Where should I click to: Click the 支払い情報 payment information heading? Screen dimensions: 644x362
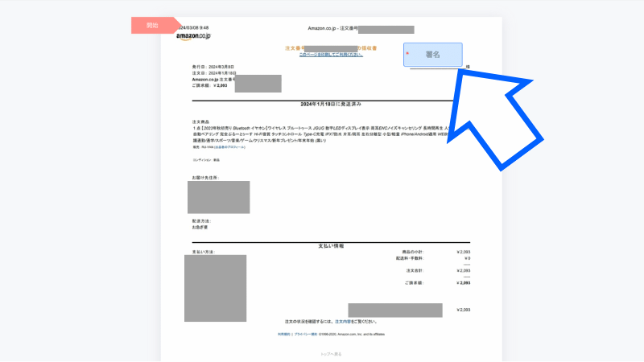331,246
